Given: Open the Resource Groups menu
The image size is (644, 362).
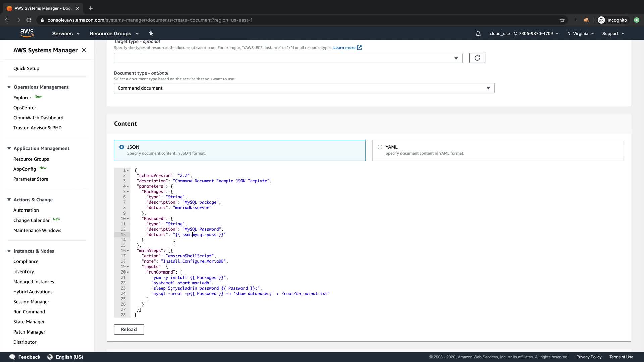Looking at the screenshot, I should click(x=114, y=34).
